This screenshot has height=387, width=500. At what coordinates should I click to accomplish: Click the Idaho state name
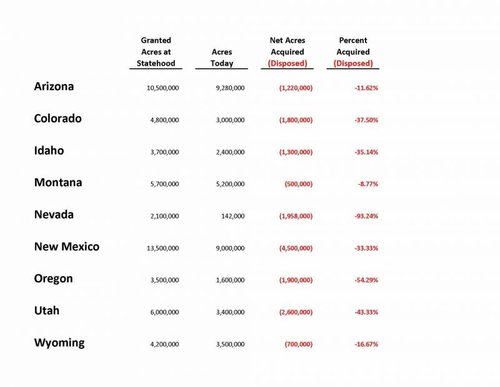point(49,150)
